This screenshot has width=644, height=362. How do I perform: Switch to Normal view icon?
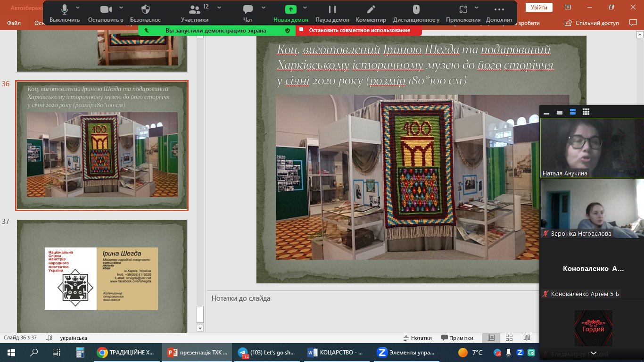pyautogui.click(x=491, y=338)
